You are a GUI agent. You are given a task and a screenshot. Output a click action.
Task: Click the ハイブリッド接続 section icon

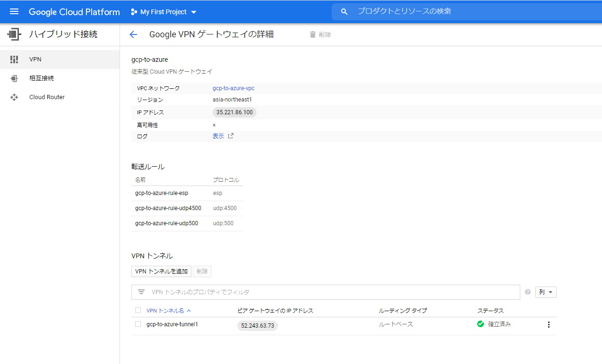14,34
